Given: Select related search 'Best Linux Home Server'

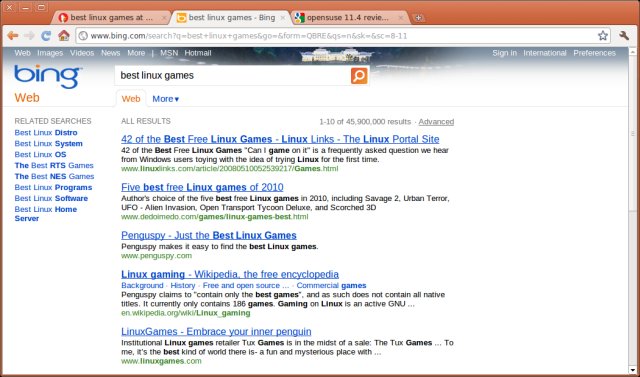Looking at the screenshot, I should tap(46, 214).
